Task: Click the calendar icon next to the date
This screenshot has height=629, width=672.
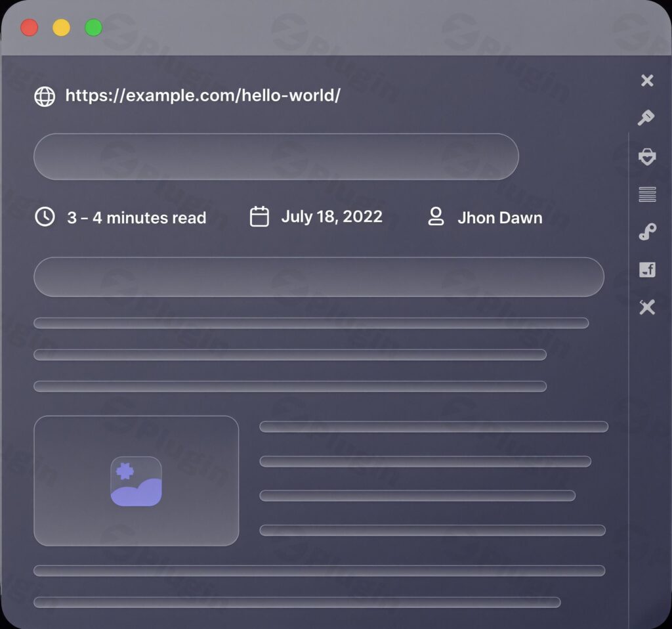Action: 259,217
